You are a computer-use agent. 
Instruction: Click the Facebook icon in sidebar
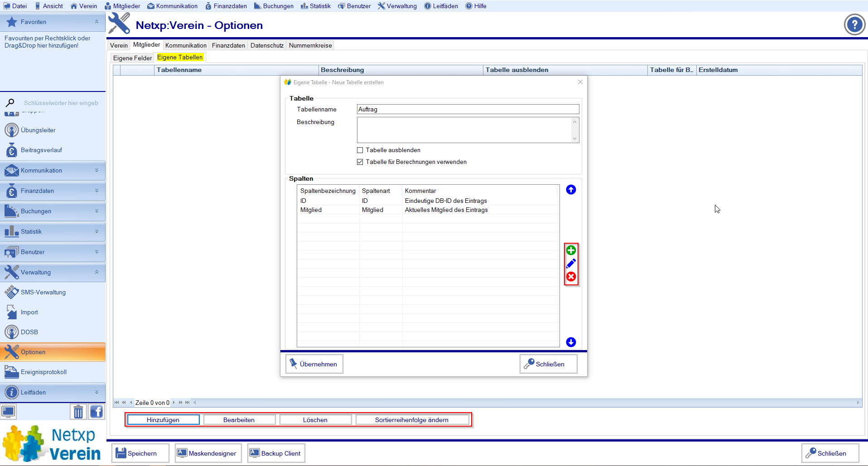(x=96, y=412)
